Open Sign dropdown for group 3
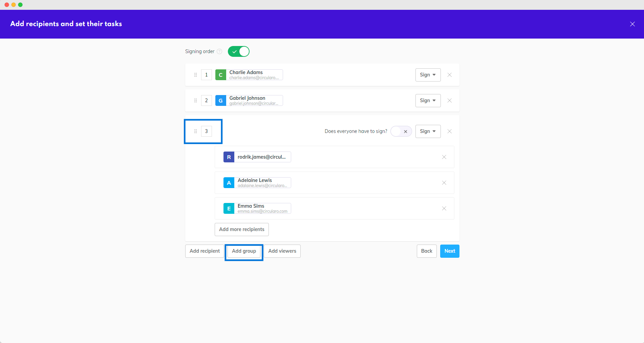Image resolution: width=644 pixels, height=343 pixels. (x=428, y=131)
